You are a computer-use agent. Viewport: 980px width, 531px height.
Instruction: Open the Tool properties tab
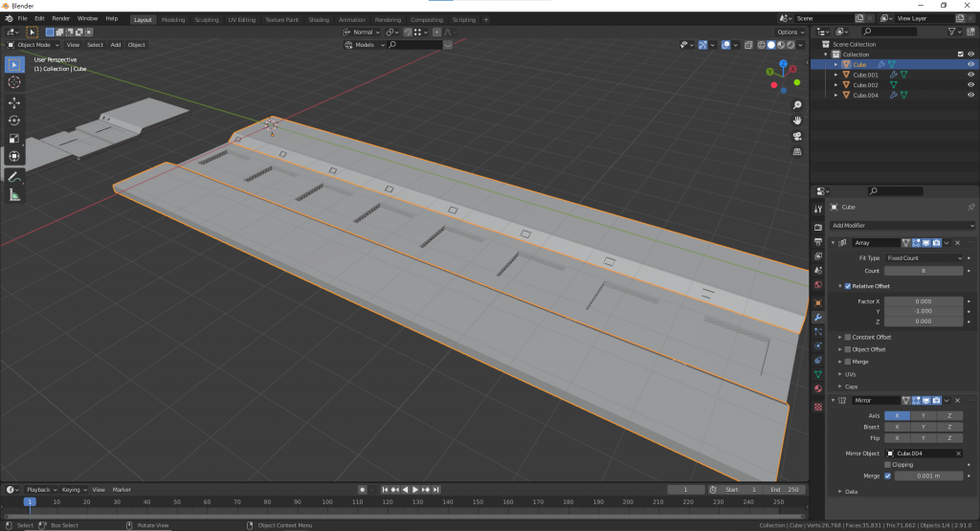[818, 210]
